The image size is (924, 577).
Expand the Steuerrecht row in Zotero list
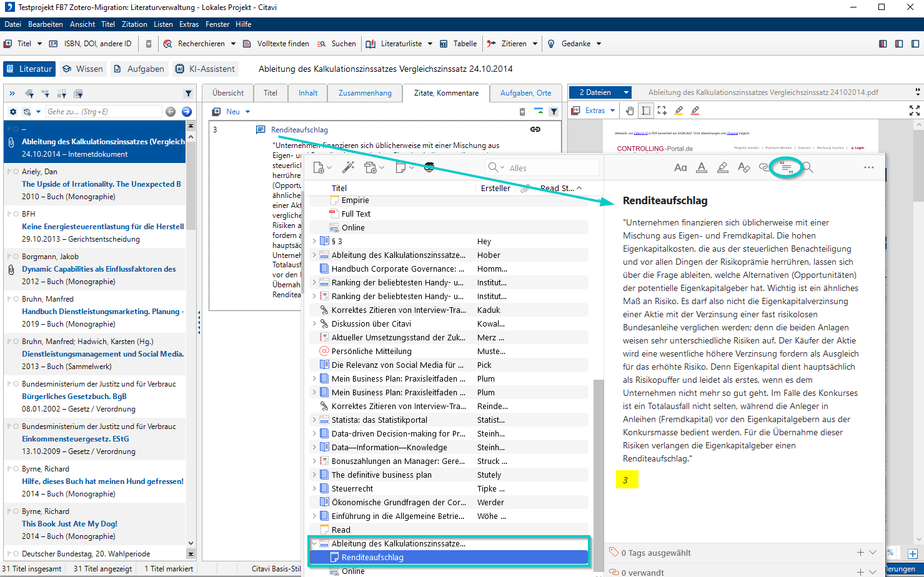click(x=314, y=488)
